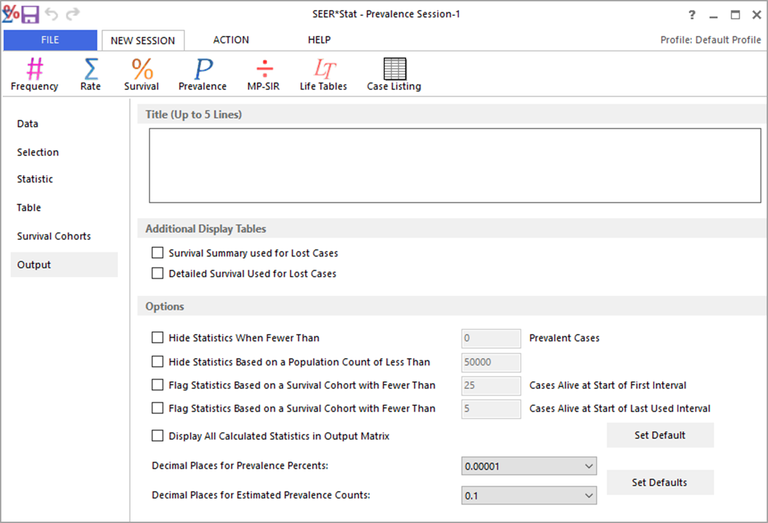The image size is (768, 523).
Task: Launch a Survival session
Action: tap(142, 75)
